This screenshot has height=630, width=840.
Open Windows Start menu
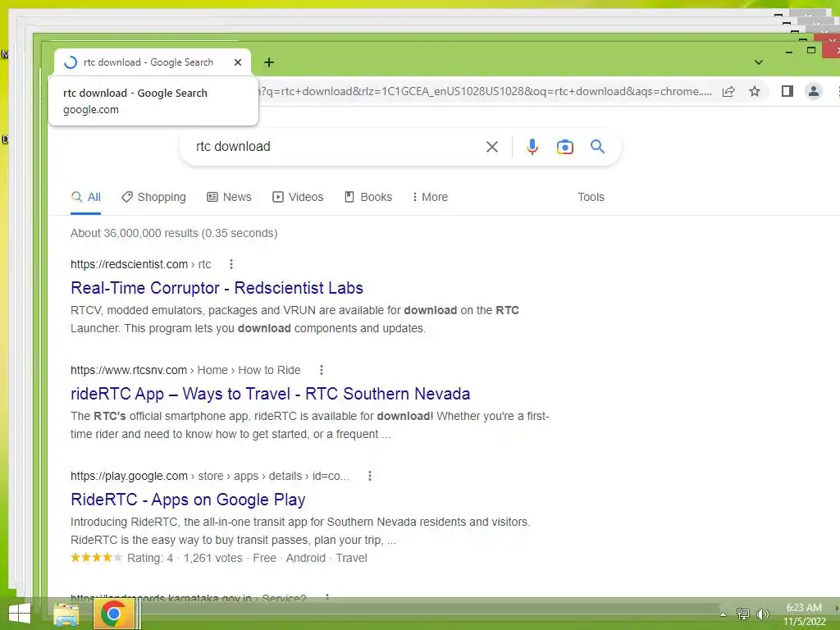coord(20,614)
